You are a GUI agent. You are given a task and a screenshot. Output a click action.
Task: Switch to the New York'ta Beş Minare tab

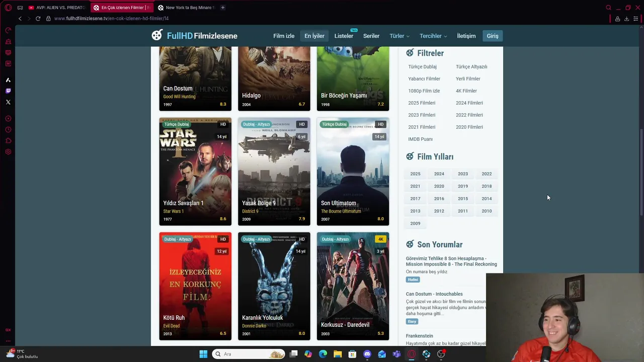point(186,8)
